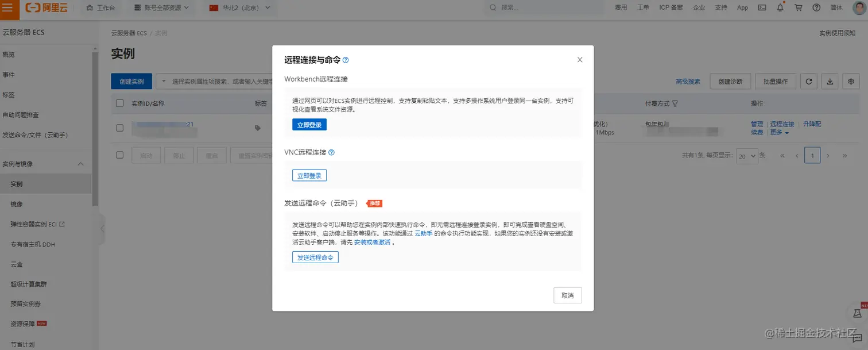868x350 pixels.
Task: Click 立即登录 under Workbench远程连接
Action: 309,125
